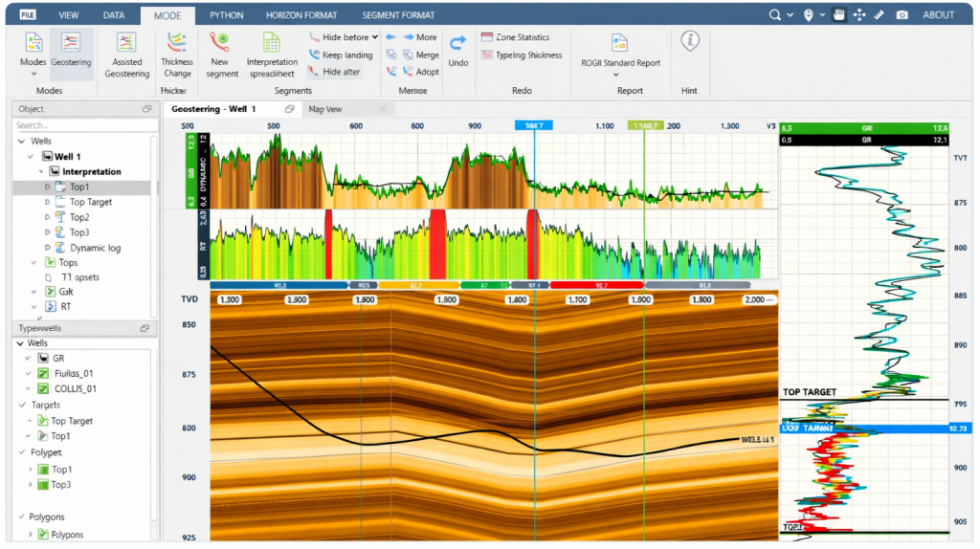Image resolution: width=980 pixels, height=549 pixels.
Task: Select the Dynamic log tree item
Action: point(95,248)
